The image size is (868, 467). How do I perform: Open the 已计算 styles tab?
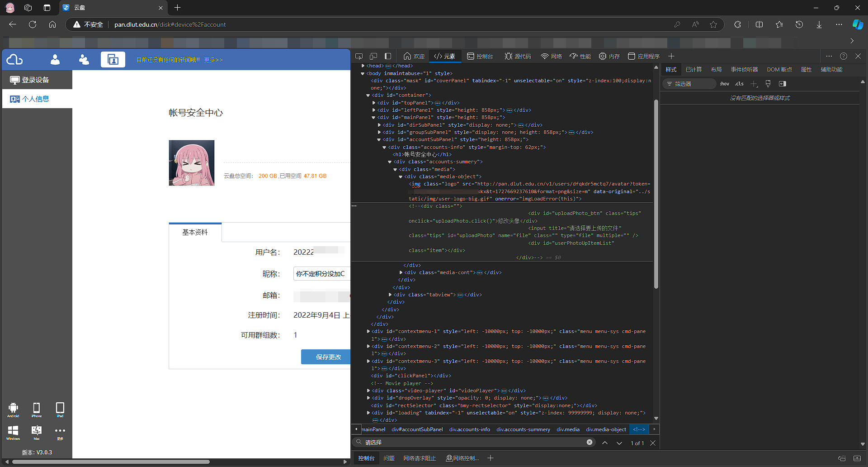(693, 69)
